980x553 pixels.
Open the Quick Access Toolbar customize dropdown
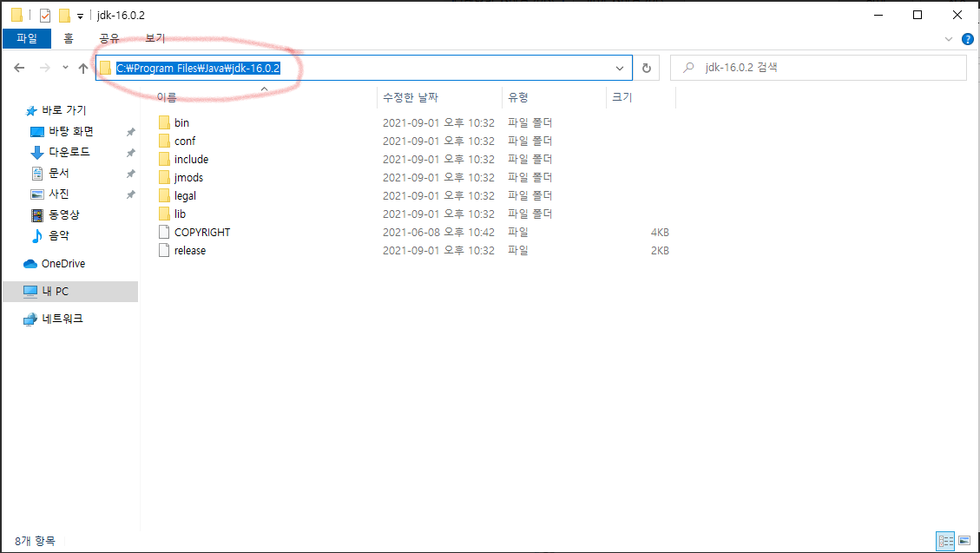pyautogui.click(x=80, y=16)
